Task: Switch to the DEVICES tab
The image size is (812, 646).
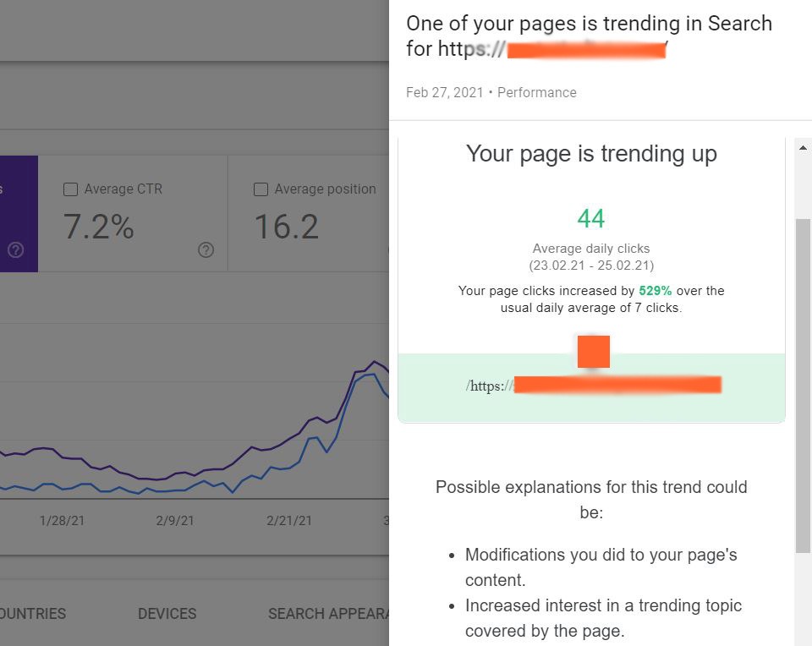Action: [x=167, y=614]
